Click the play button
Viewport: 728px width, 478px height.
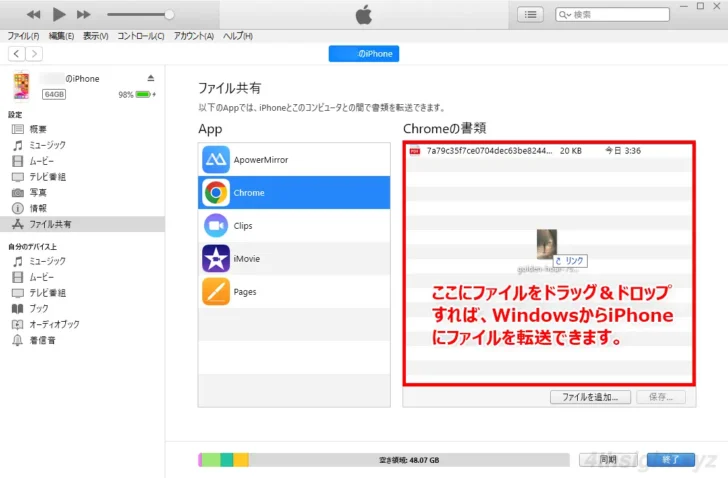pyautogui.click(x=58, y=14)
